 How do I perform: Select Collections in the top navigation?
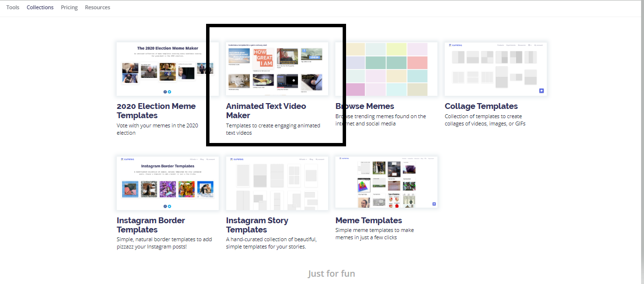tap(40, 7)
